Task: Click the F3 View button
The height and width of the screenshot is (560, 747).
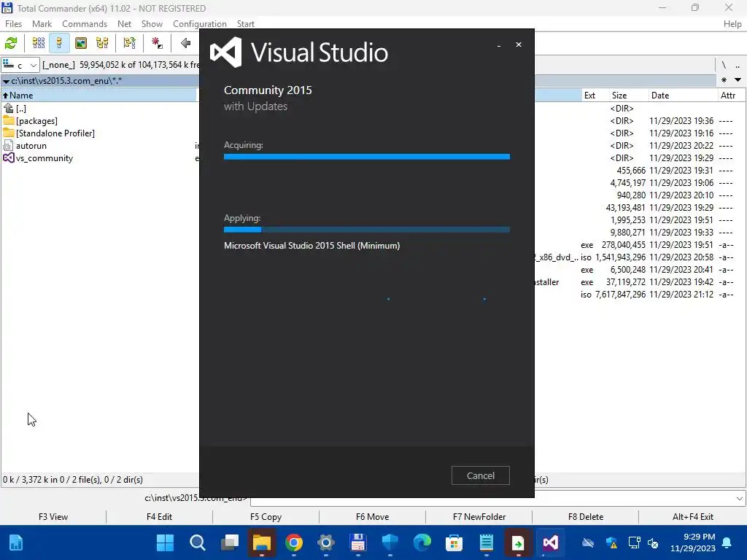Action: (53, 517)
